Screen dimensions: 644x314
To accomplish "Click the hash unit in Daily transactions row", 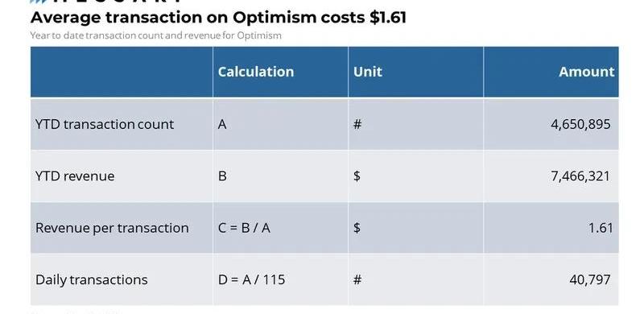I will [357, 279].
